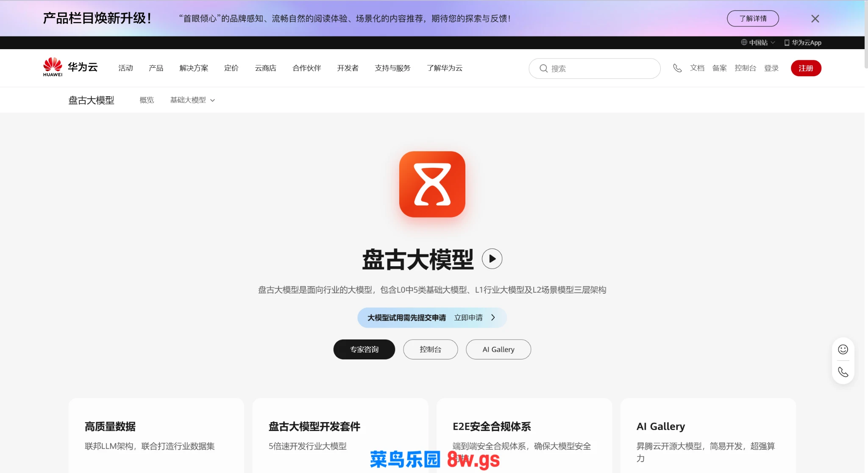Open the 文档 link in header
This screenshot has height=473, width=868.
pyautogui.click(x=697, y=68)
